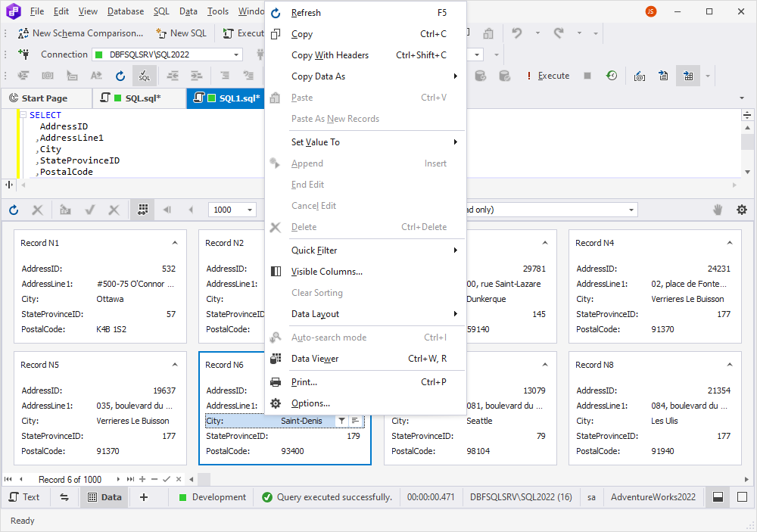Collapse the Record N4 card
Screen dimensions: 757x532
click(730, 243)
